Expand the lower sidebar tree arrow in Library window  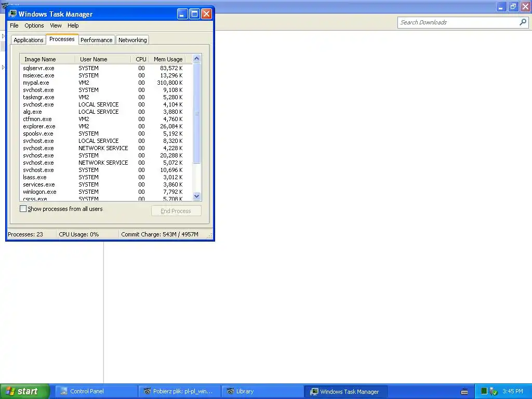coord(3,67)
